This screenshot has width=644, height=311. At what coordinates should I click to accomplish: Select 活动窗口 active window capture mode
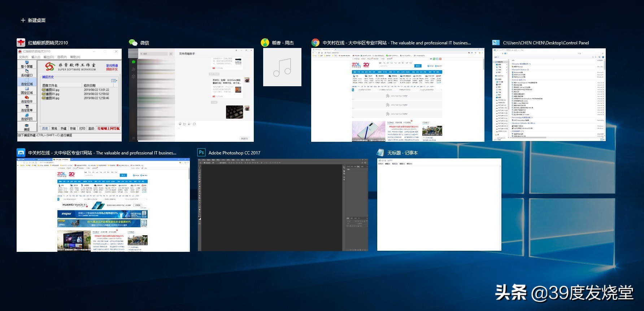[27, 73]
